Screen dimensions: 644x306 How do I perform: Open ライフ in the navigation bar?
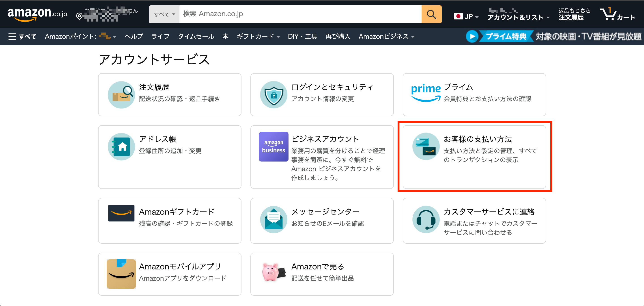pos(160,37)
